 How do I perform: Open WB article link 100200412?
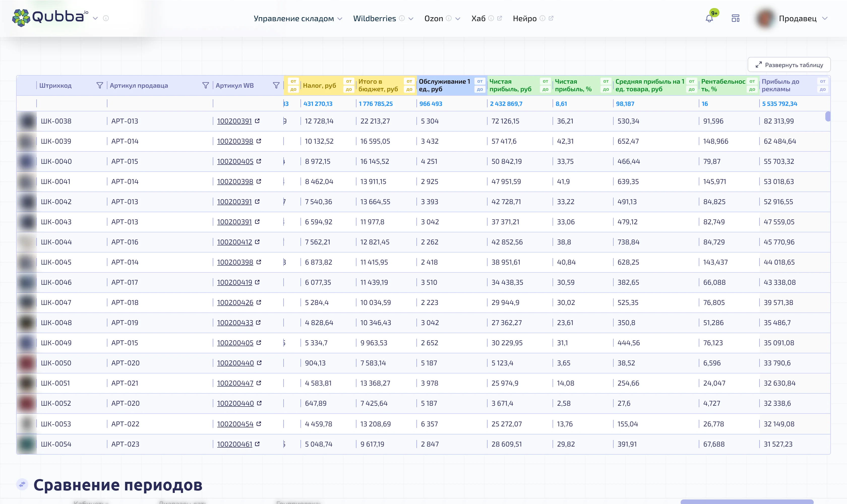(234, 242)
